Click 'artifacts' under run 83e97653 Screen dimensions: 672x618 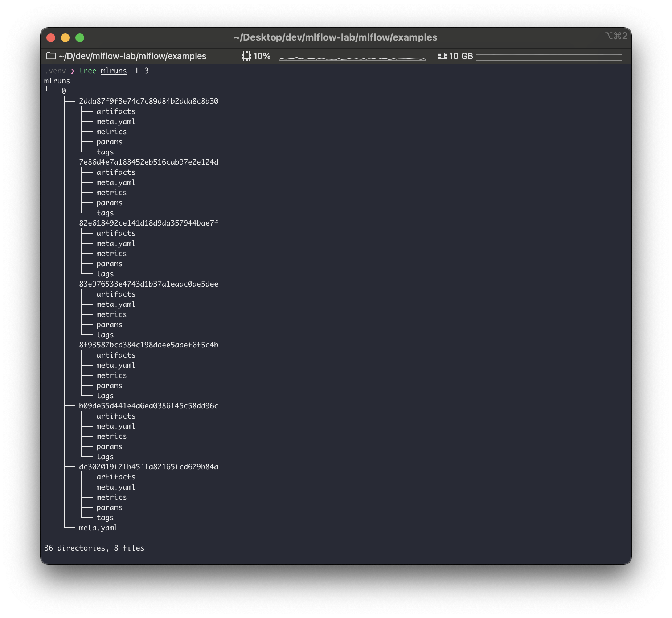(x=116, y=294)
